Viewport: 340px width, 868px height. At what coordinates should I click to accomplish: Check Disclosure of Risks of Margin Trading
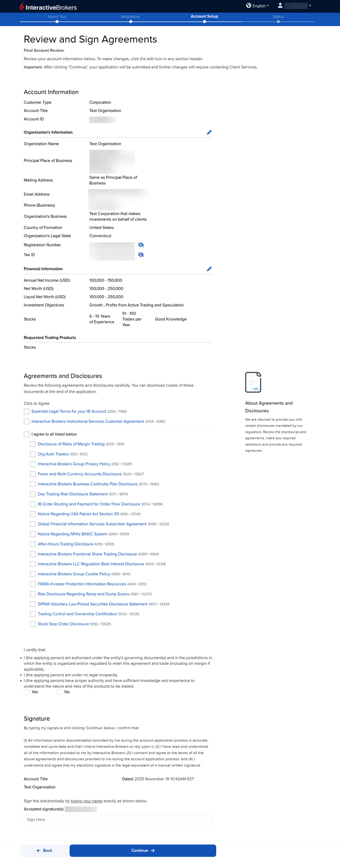coord(33,444)
